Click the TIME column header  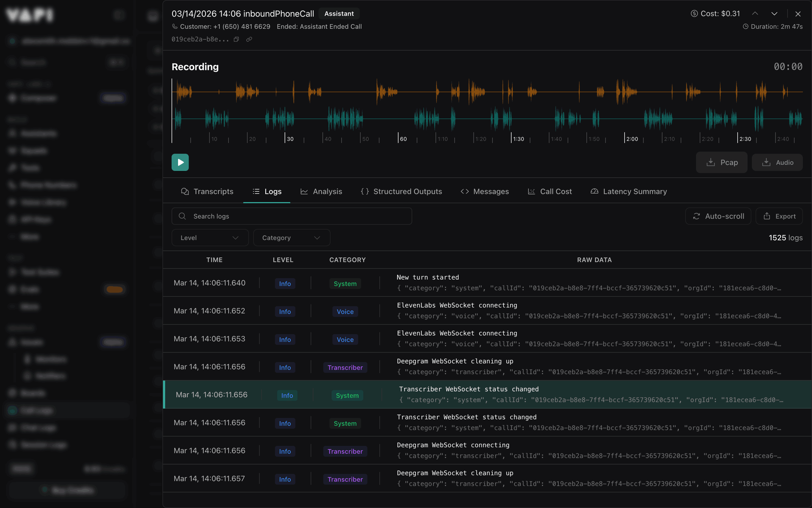coord(214,260)
